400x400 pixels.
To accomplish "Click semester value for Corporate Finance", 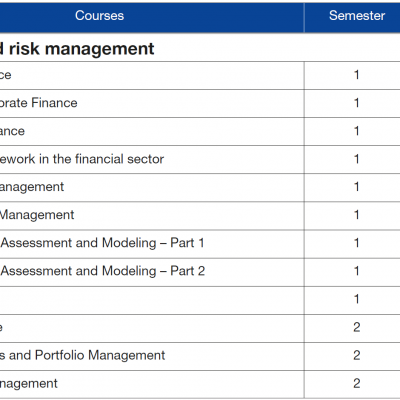I will point(357,103).
